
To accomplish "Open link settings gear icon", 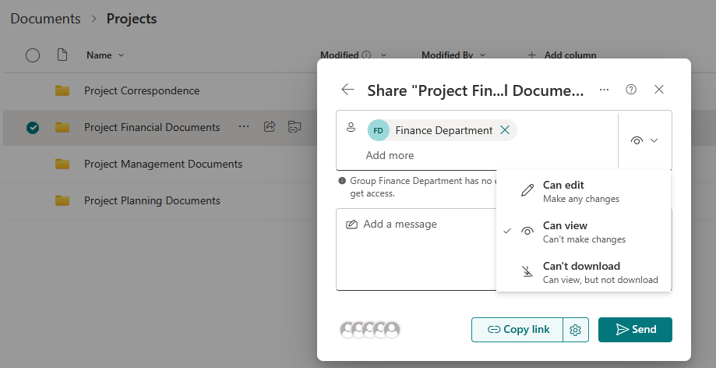I will [x=575, y=330].
